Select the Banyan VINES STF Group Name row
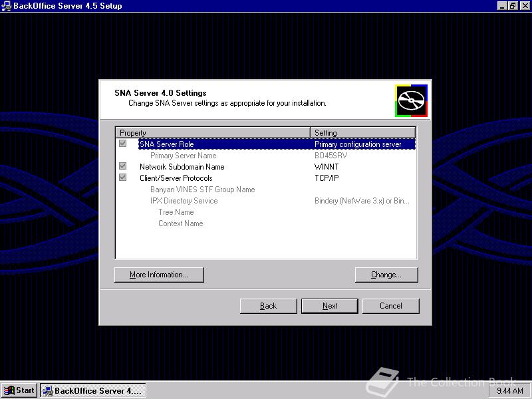The height and width of the screenshot is (399, 532). pos(266,190)
